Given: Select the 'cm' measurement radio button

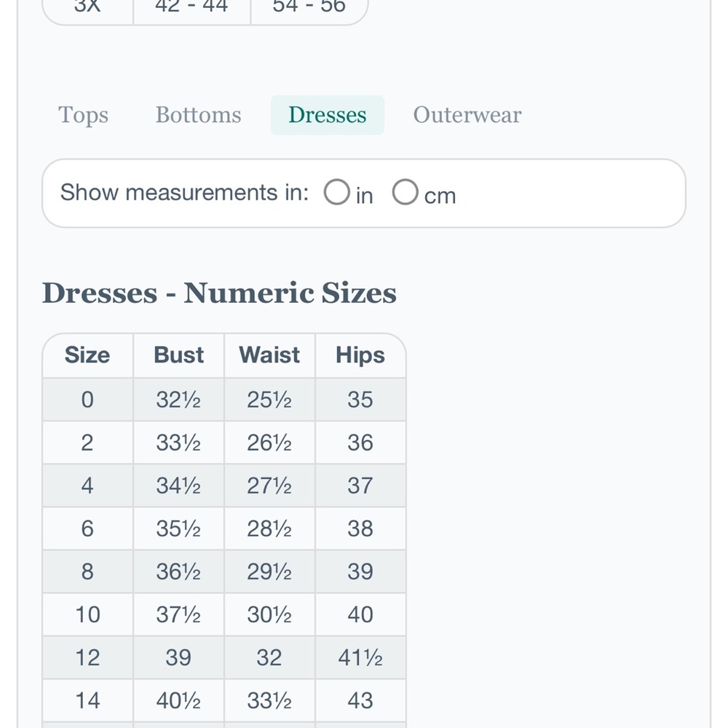Looking at the screenshot, I should pyautogui.click(x=405, y=192).
